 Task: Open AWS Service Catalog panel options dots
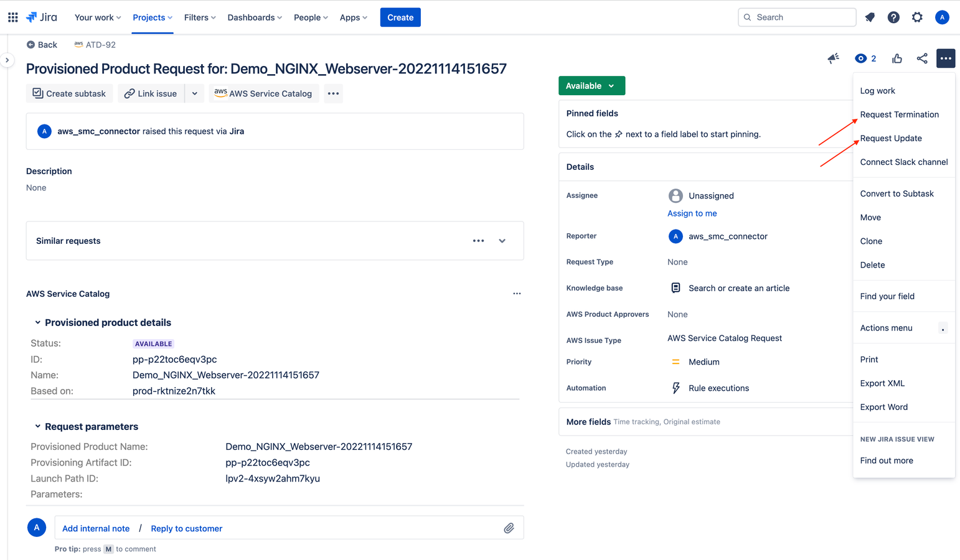[x=517, y=294]
